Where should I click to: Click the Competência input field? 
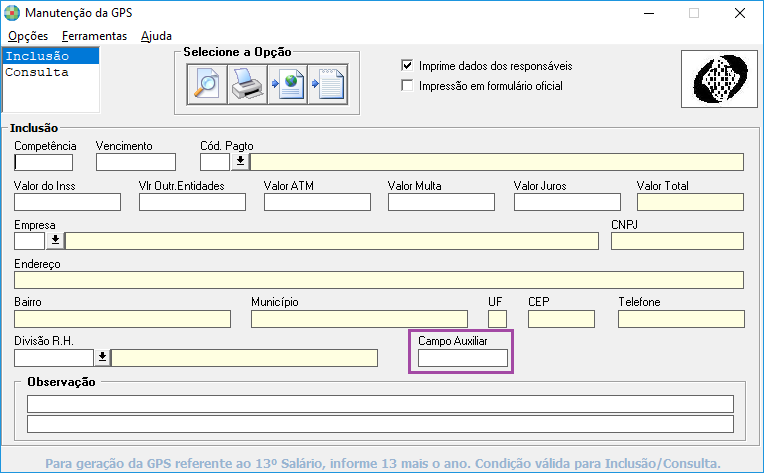click(43, 162)
